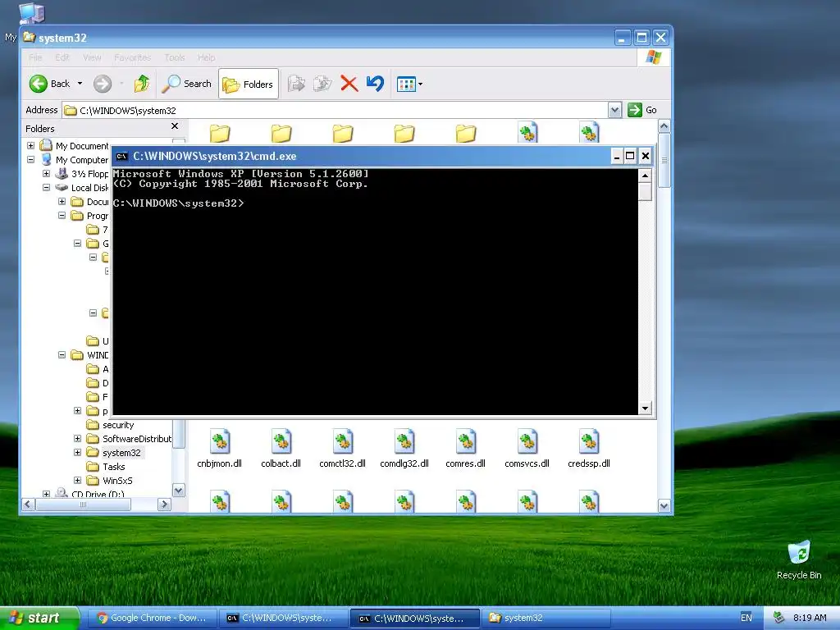Click the address bar path field
This screenshot has height=630, width=840.
click(x=336, y=111)
